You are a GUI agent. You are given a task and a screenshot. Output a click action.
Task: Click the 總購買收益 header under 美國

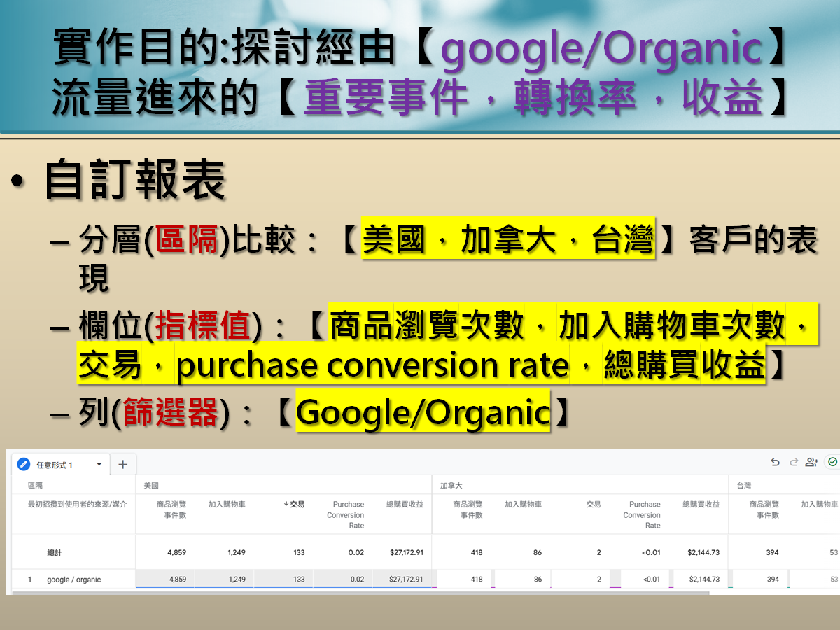(405, 504)
